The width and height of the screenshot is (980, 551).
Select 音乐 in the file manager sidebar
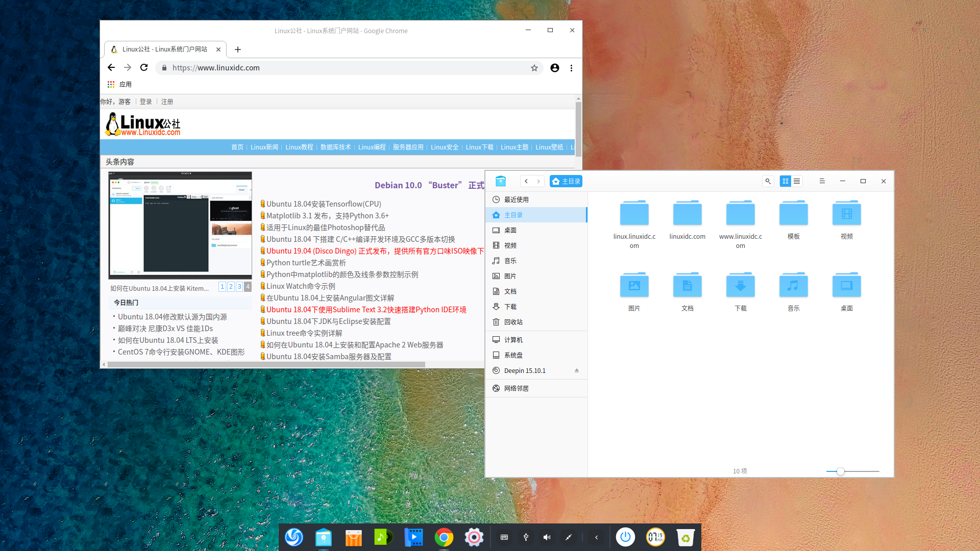[x=536, y=261]
